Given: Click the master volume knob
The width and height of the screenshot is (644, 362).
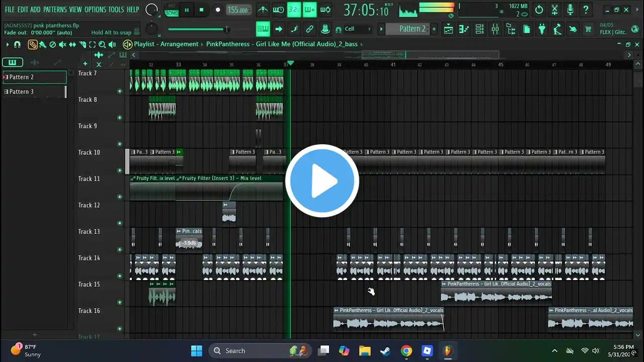Looking at the screenshot, I should coord(151,10).
